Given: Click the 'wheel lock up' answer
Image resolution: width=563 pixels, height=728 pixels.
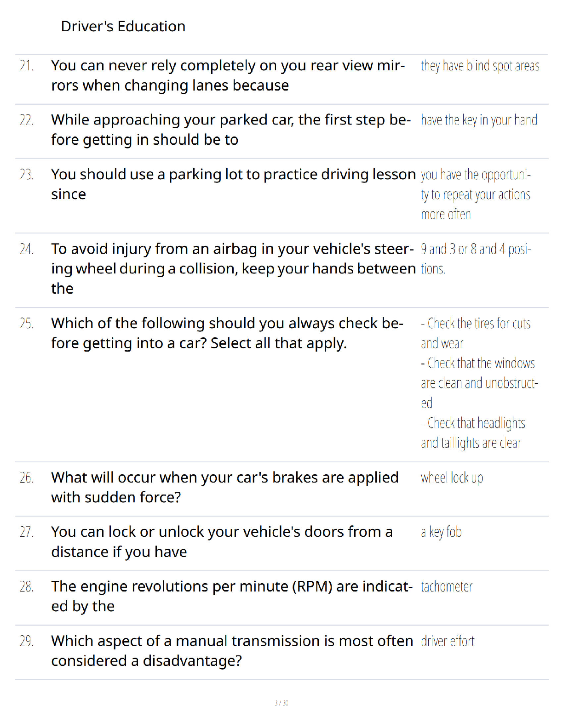Looking at the screenshot, I should (x=452, y=478).
